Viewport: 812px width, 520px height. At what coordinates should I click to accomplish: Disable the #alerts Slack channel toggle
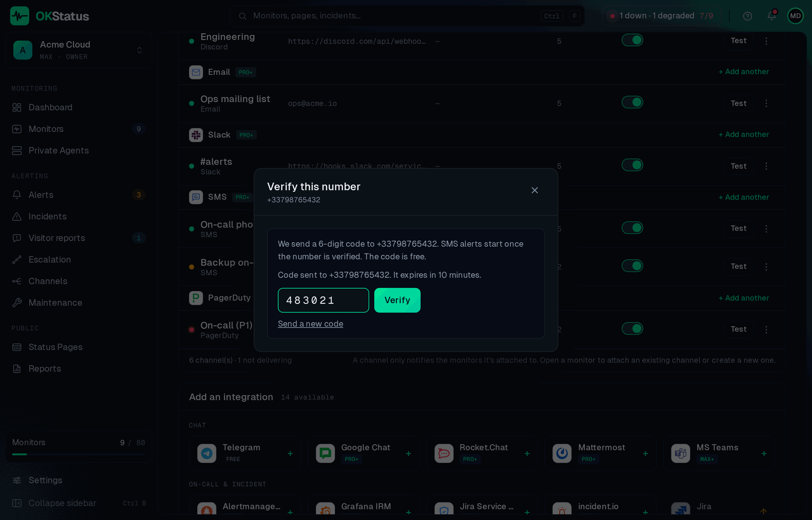click(632, 165)
